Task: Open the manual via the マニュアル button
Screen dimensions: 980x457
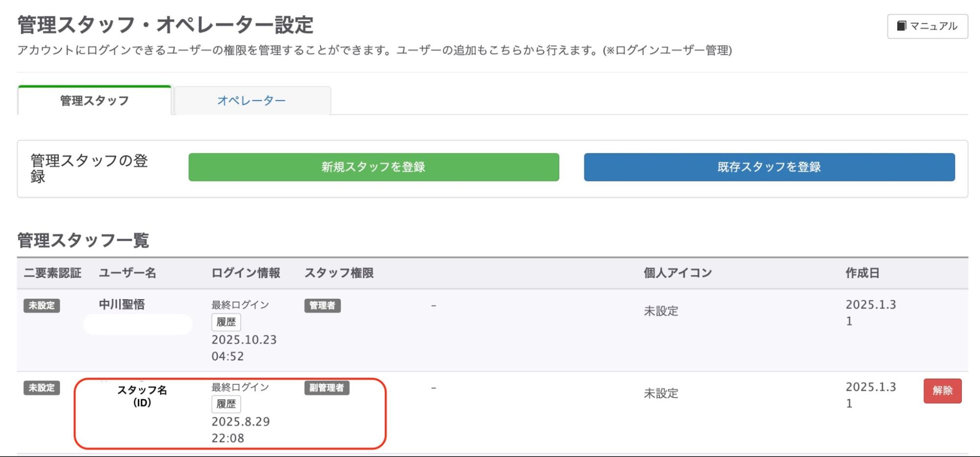Action: [x=927, y=26]
